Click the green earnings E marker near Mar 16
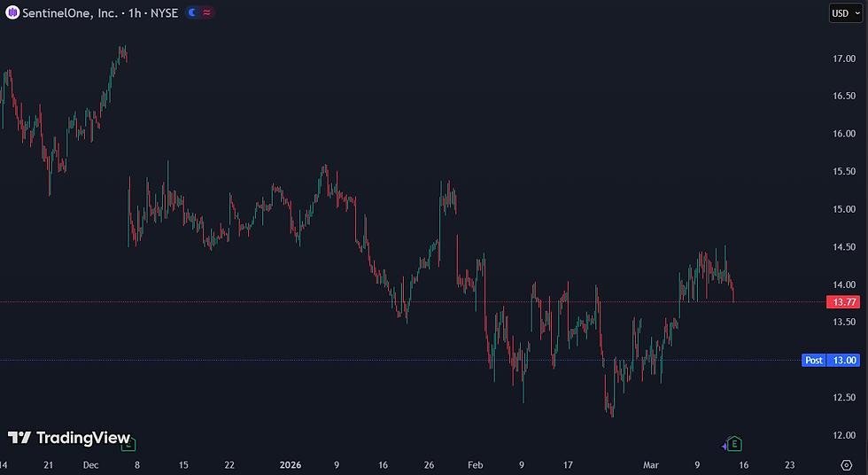This screenshot has height=475, width=868. (734, 443)
